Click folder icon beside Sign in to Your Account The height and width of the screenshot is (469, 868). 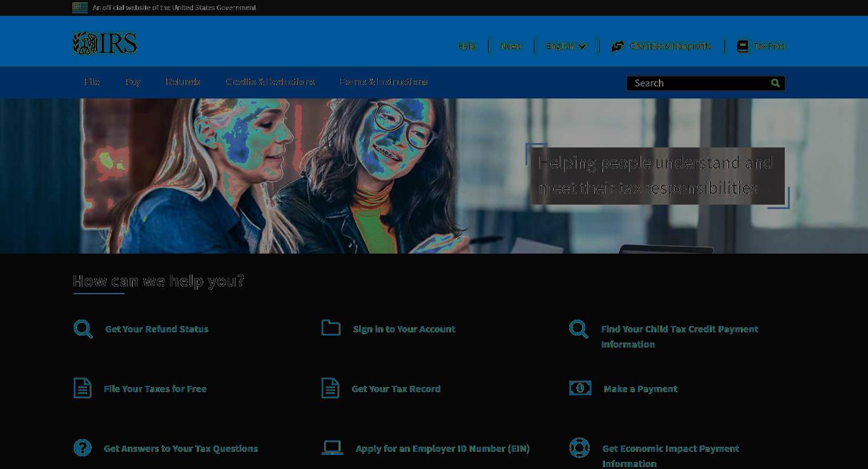(331, 327)
